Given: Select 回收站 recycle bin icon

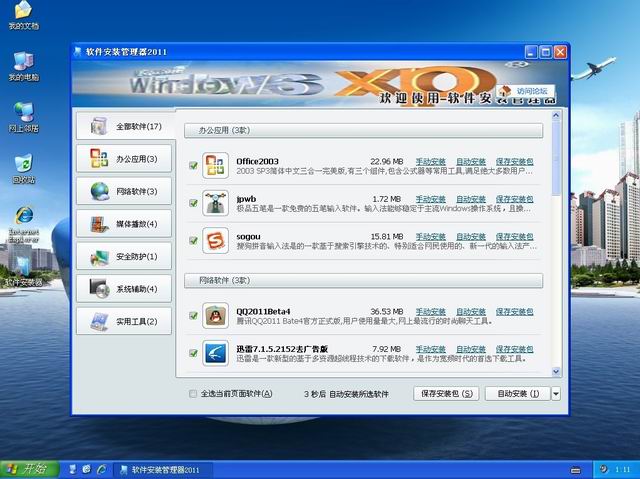Looking at the screenshot, I should [x=23, y=169].
